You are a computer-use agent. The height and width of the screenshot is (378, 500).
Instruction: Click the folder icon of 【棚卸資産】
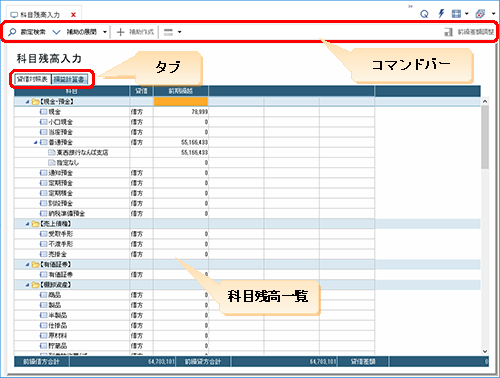(x=35, y=285)
